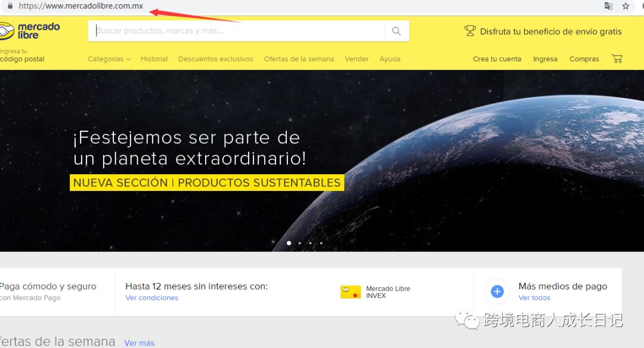Click Crea tu cuenta link
This screenshot has height=348, width=644.
[497, 59]
